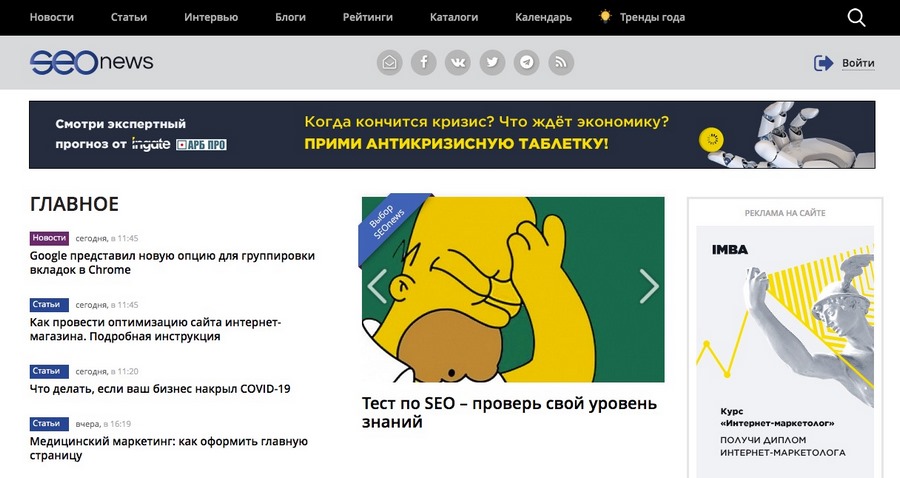Open the Facebook social icon
Image resolution: width=900 pixels, height=478 pixels.
(x=424, y=62)
